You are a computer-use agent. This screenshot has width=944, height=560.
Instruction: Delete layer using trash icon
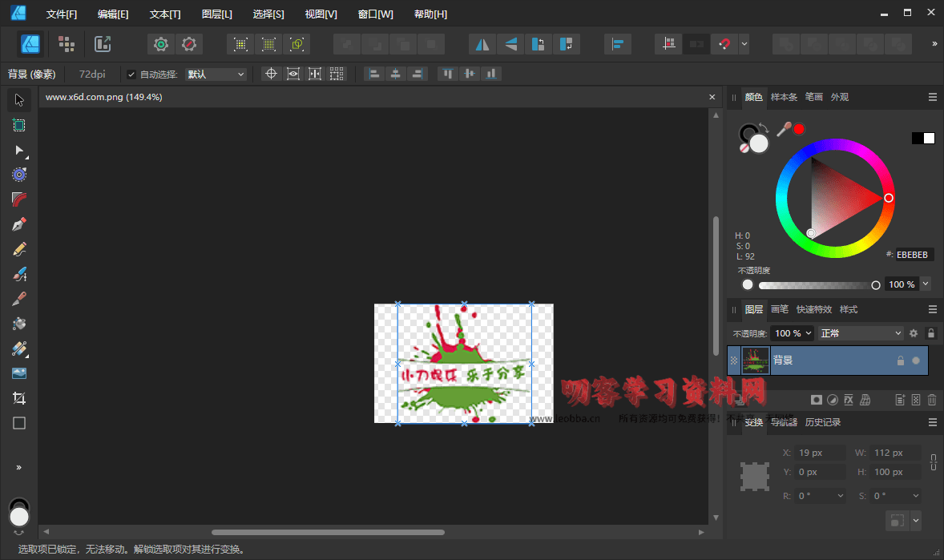[931, 400]
